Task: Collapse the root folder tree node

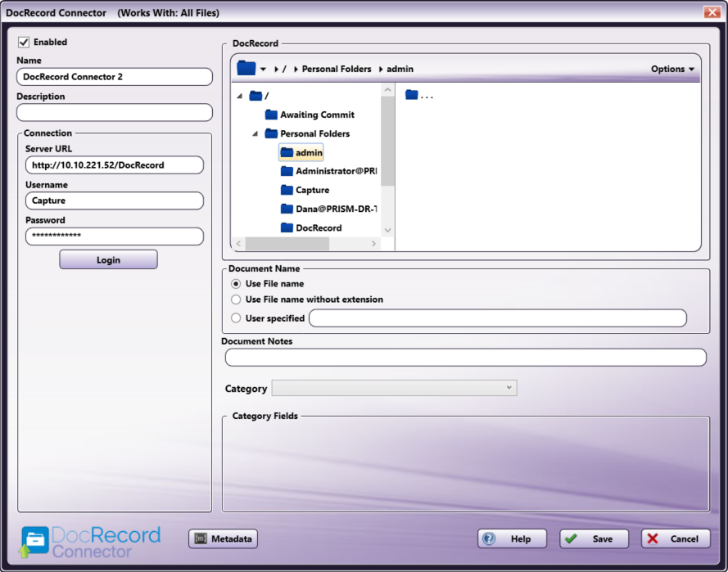Action: (x=240, y=96)
